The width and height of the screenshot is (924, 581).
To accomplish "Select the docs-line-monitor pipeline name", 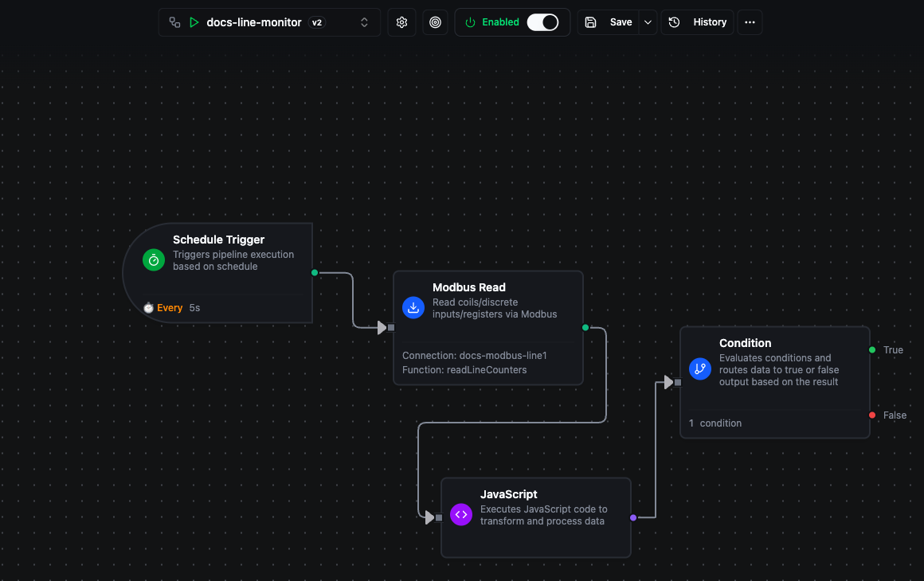I will click(254, 22).
